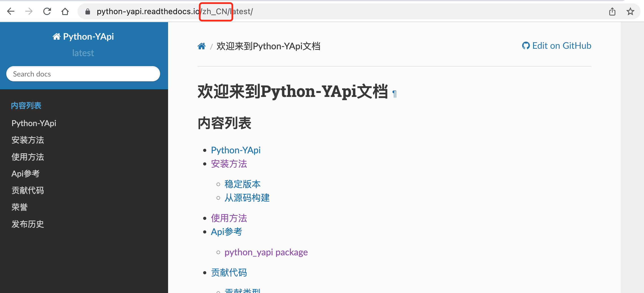Select 荣誉 in the sidebar
The image size is (644, 293).
(20, 207)
